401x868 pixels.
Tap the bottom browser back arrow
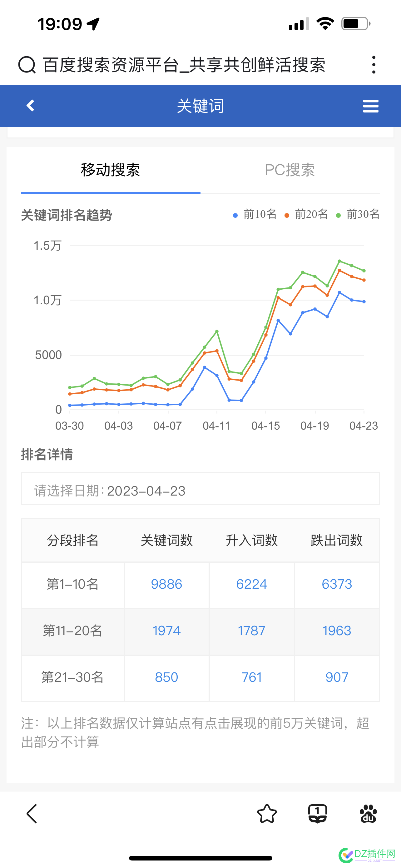pos(32,813)
